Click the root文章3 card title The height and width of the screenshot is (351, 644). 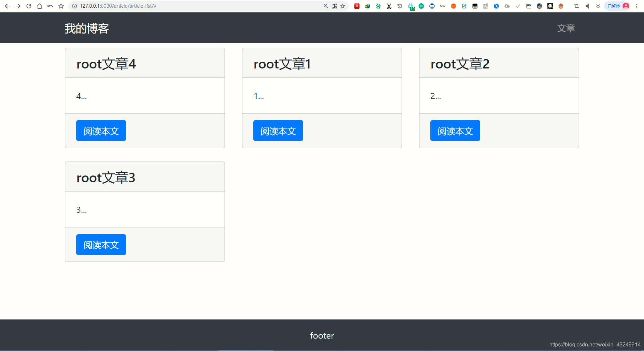tap(106, 178)
